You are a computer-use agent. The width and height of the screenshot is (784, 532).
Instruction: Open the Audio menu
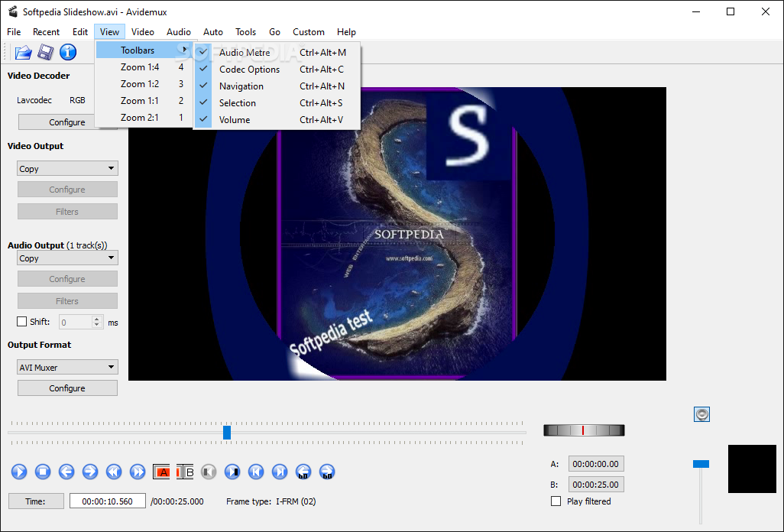click(x=179, y=32)
